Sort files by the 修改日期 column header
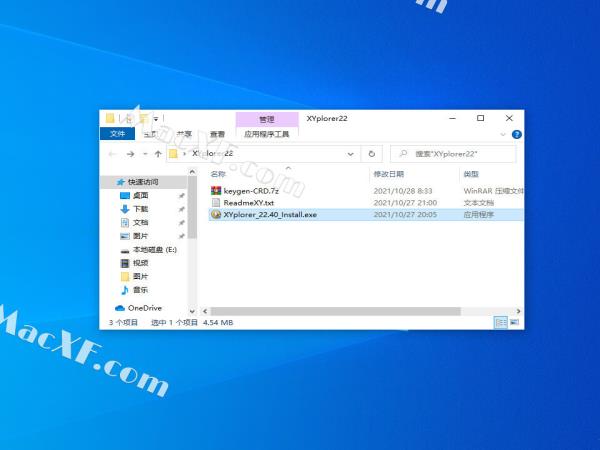600x450 pixels. [388, 174]
